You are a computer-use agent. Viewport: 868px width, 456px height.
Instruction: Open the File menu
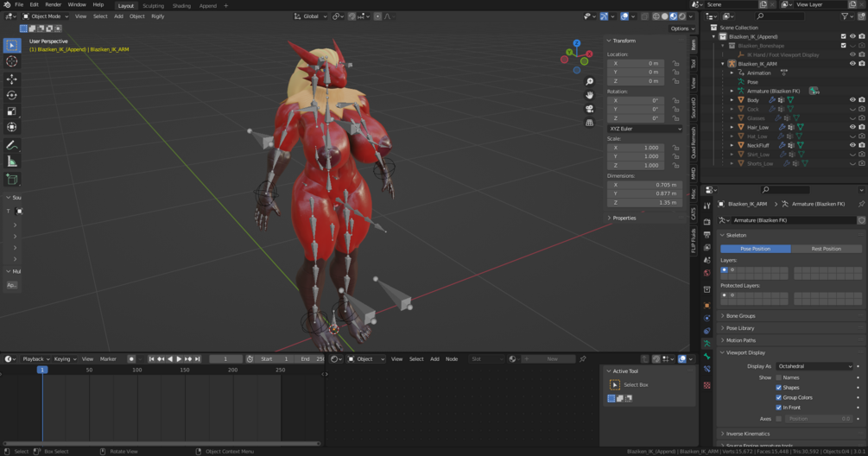[19, 5]
